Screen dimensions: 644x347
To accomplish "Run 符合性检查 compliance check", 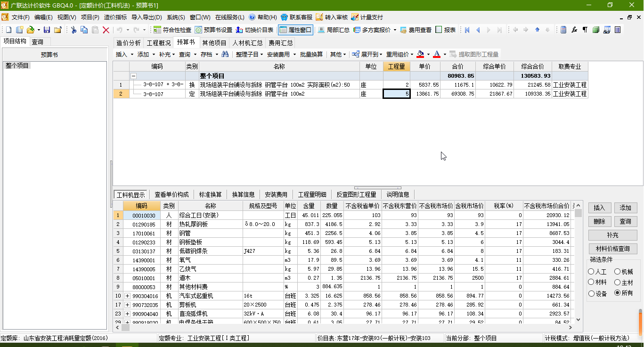I will click(172, 30).
